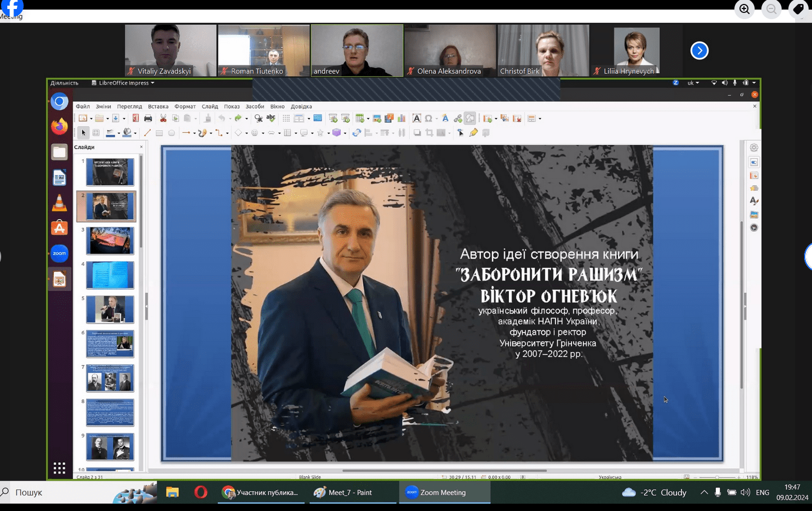Click the Cut scissors icon
Screen dimensions: 812x511
pyautogui.click(x=163, y=118)
